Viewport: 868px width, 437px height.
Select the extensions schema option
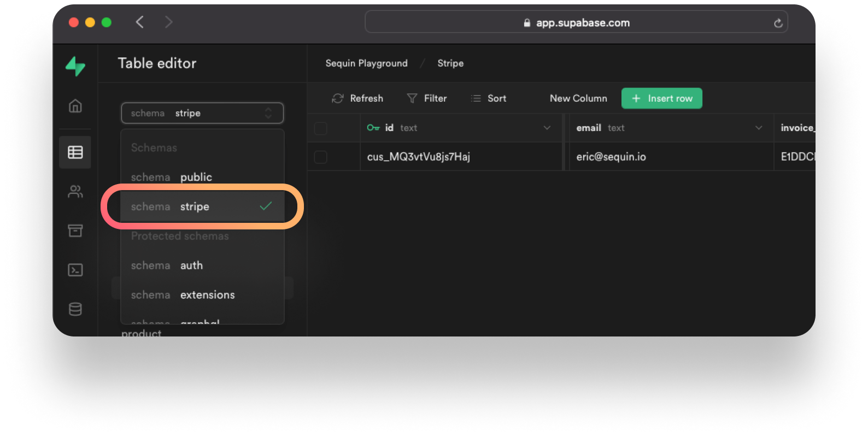[202, 295]
